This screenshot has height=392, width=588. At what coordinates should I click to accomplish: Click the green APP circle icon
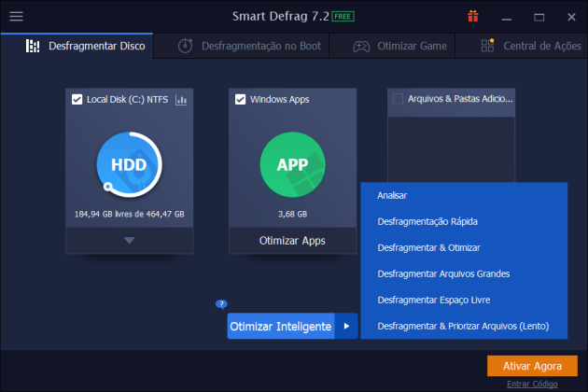[x=292, y=164]
